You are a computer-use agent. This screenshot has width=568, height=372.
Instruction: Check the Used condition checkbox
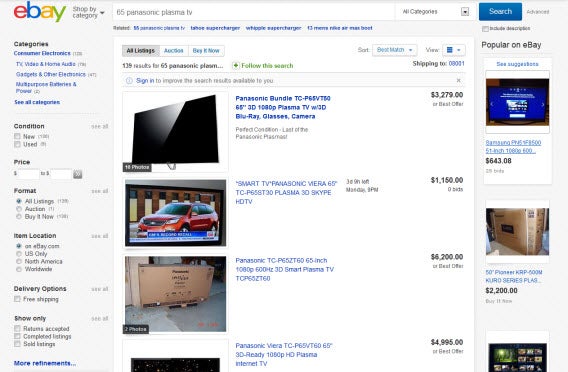(17, 144)
